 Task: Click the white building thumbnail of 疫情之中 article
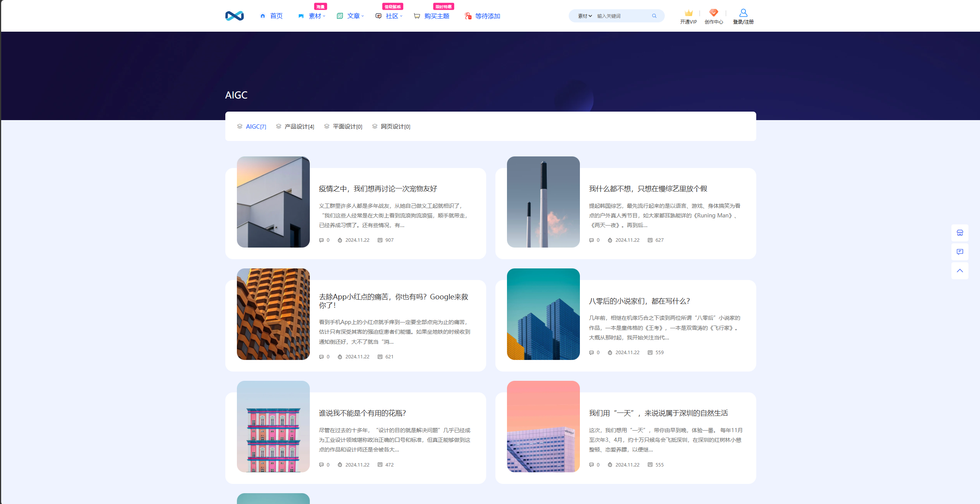[x=273, y=202]
